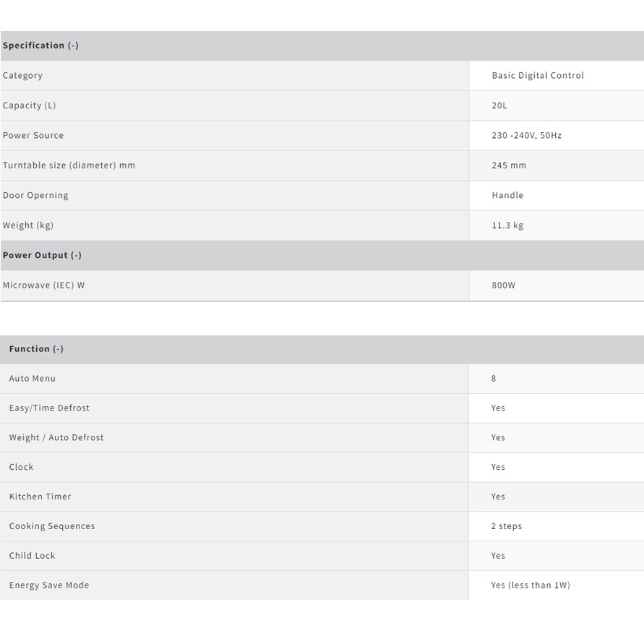Click the 230 -240V, 50Hz value
This screenshot has height=644, width=644.
pyautogui.click(x=526, y=135)
